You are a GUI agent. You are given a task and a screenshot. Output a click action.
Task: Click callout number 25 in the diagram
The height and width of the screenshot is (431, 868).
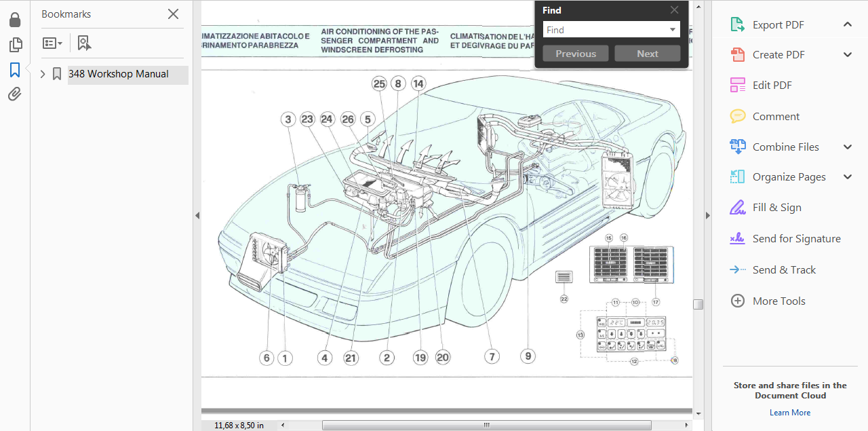pyautogui.click(x=379, y=84)
